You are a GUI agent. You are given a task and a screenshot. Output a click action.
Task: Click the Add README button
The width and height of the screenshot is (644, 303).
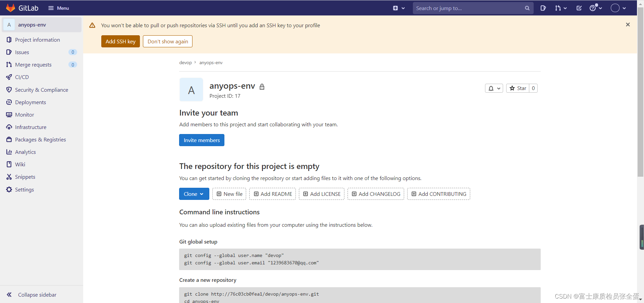click(273, 194)
